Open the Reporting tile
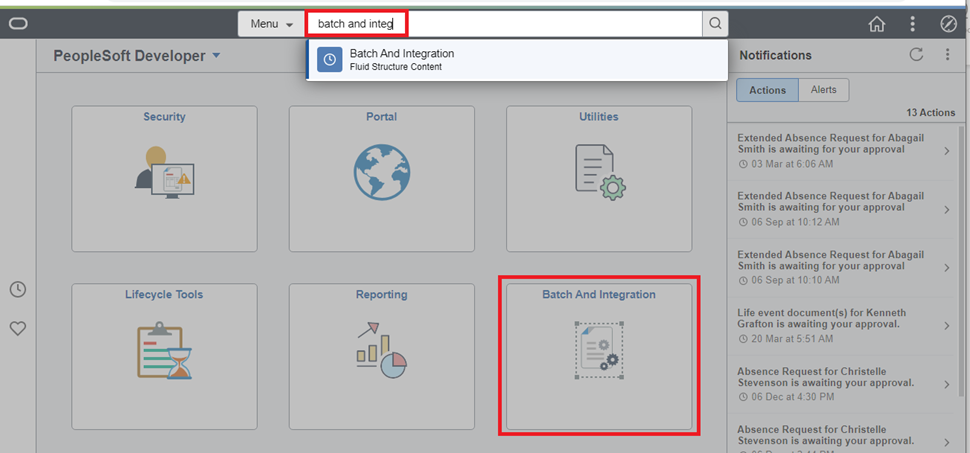This screenshot has width=970, height=453. 381,356
